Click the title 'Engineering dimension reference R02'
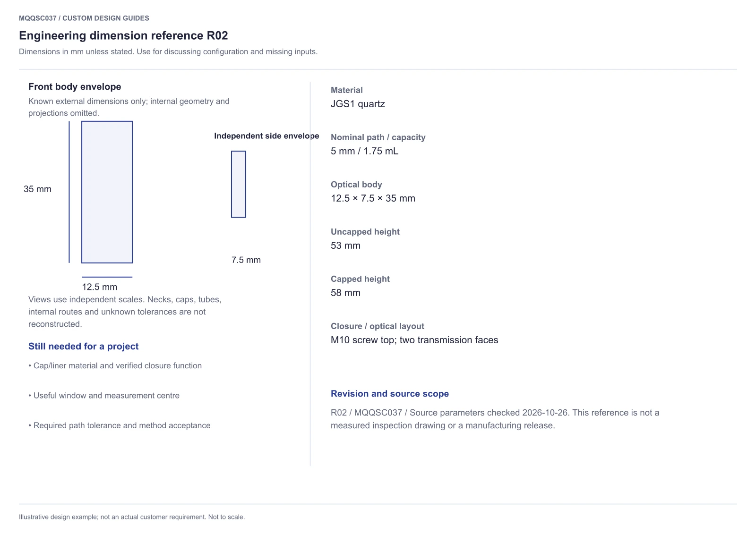The height and width of the screenshot is (534, 756). tap(123, 35)
